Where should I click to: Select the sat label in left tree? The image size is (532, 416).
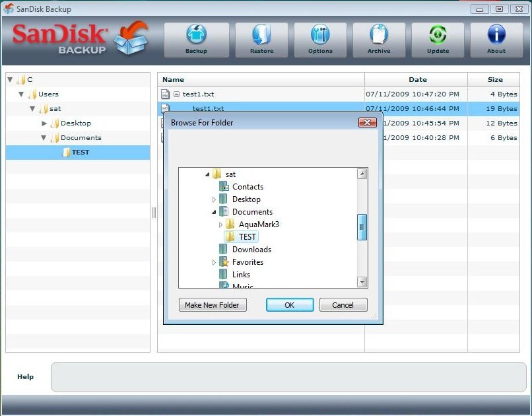[x=55, y=108]
